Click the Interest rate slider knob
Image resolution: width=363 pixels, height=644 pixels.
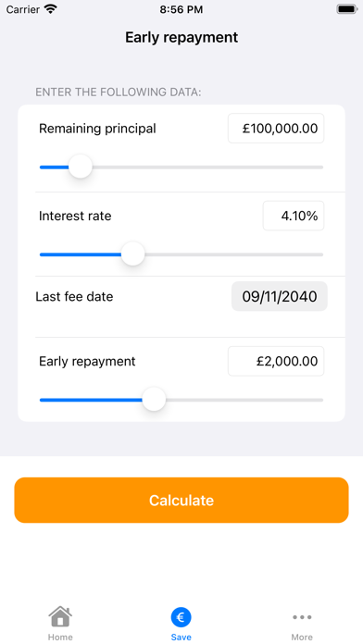click(x=132, y=254)
